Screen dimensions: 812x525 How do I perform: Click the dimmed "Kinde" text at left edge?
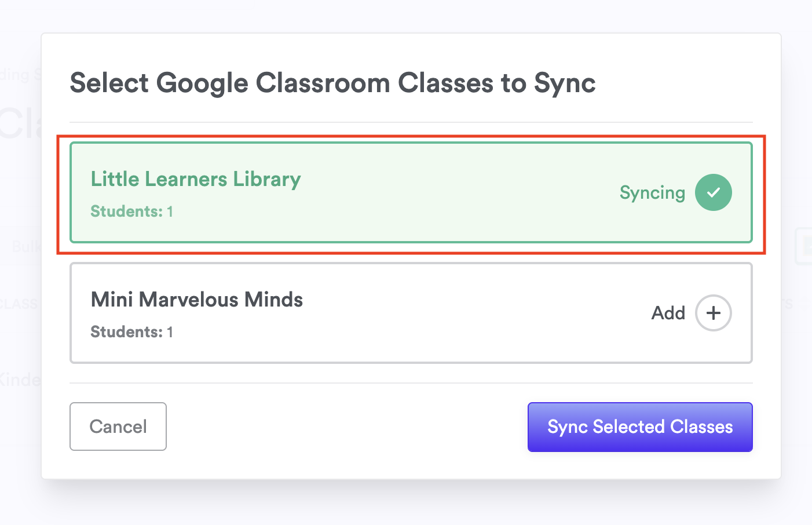tap(20, 380)
